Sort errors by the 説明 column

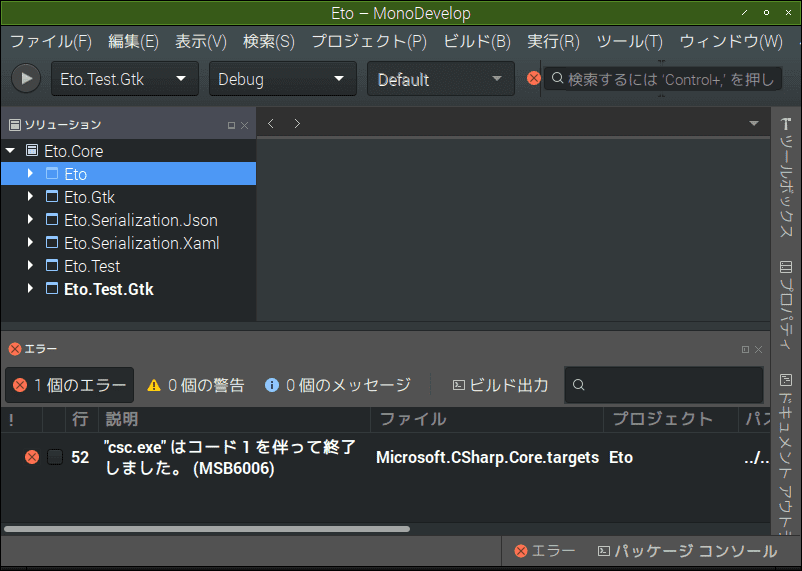tap(234, 420)
